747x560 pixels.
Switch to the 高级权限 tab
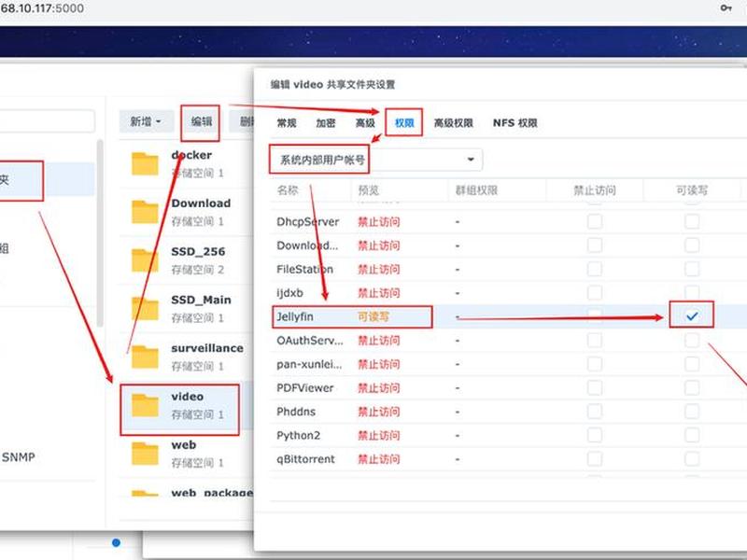click(x=453, y=123)
